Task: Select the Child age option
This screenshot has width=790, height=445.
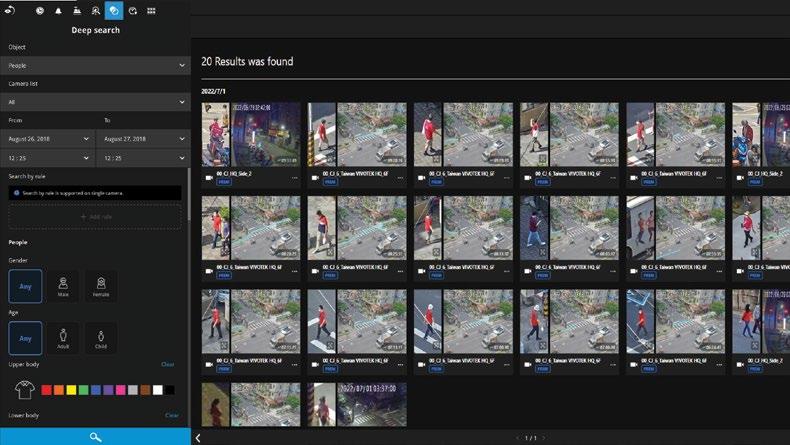Action: [x=101, y=338]
